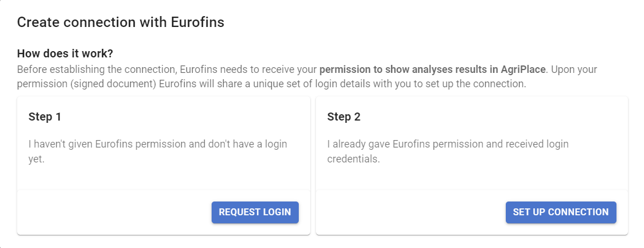This screenshot has width=644, height=248.
Task: Click the 'How does it work?' heading
Action: 65,53
